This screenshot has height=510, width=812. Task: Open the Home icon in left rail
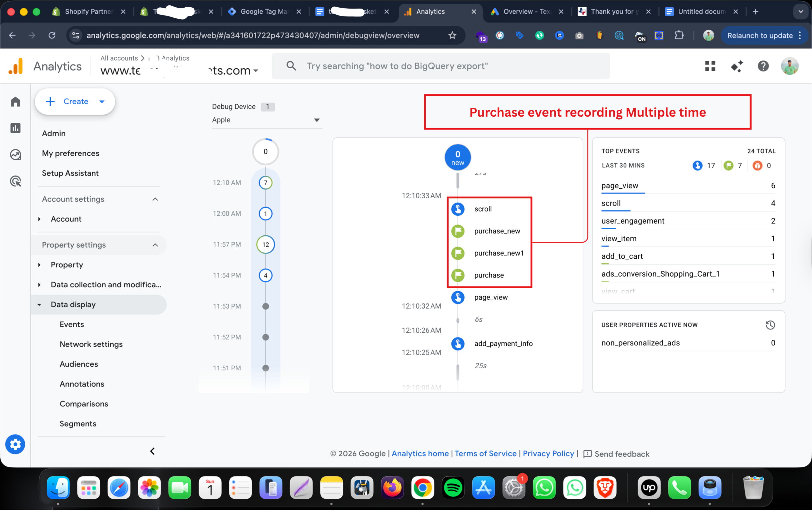coord(16,102)
